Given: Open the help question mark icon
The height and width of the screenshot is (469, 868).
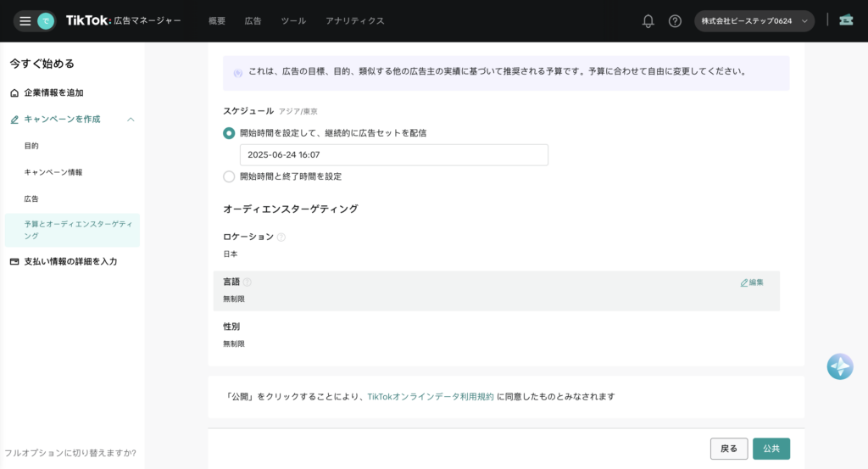Looking at the screenshot, I should tap(675, 21).
